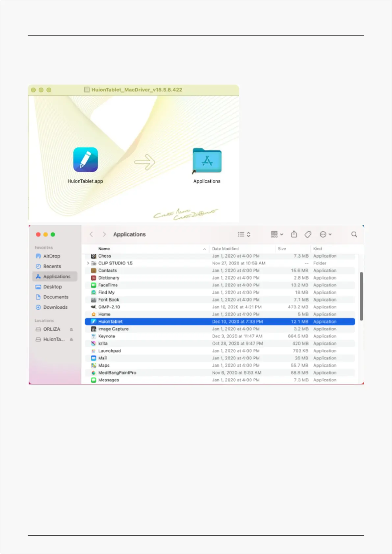Viewport: 392px width, 554px height.
Task: Select the Maps app icon
Action: [93, 365]
